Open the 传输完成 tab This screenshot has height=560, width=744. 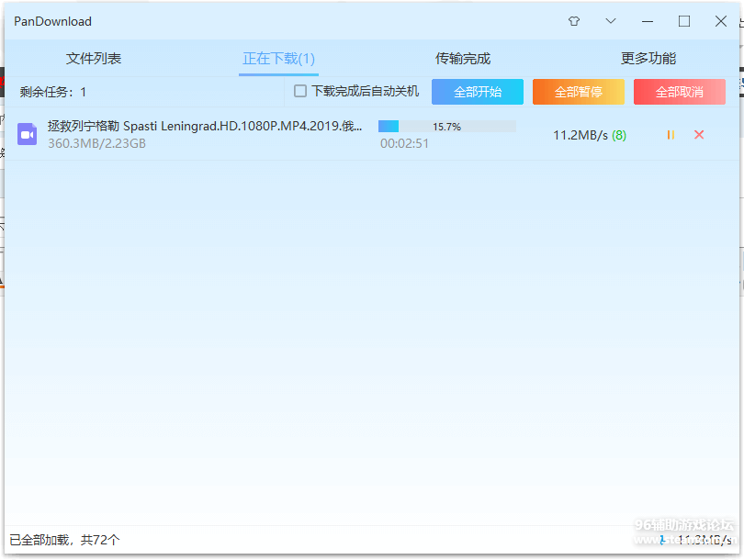click(463, 59)
